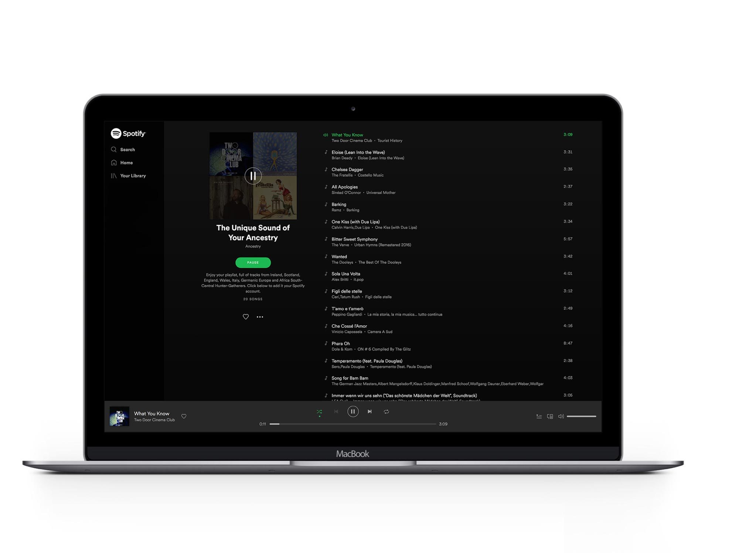Viewport: 739px width, 560px height.
Task: Click now playing title What You Know
Action: [151, 414]
